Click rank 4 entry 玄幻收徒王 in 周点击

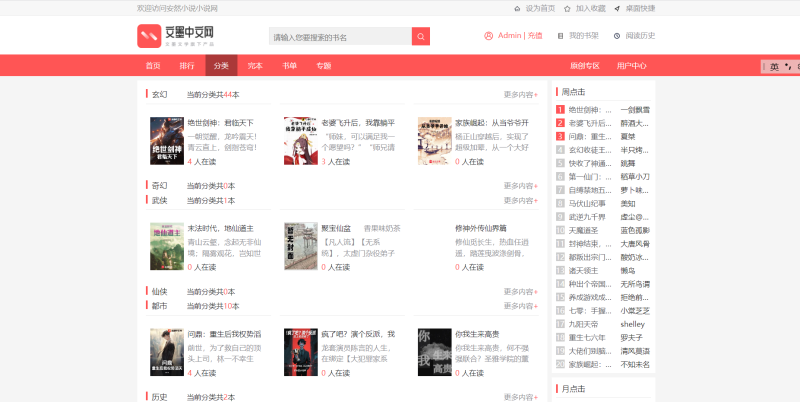point(590,150)
